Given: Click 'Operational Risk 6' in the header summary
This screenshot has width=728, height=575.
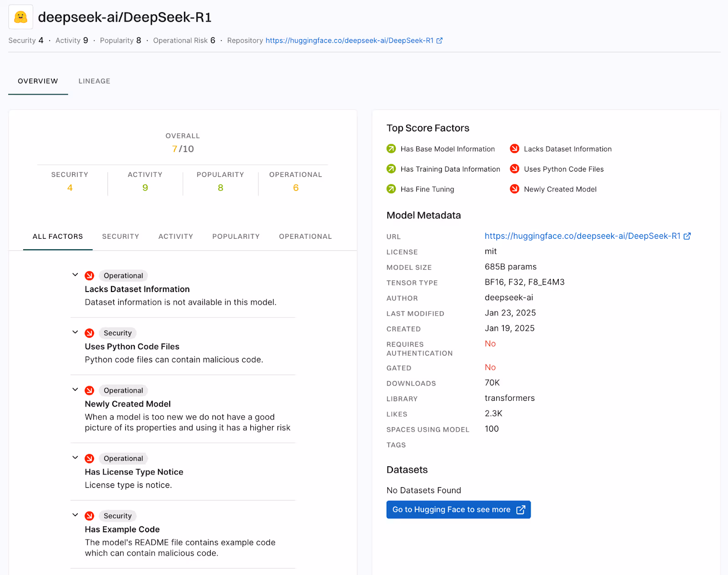Looking at the screenshot, I should [184, 40].
